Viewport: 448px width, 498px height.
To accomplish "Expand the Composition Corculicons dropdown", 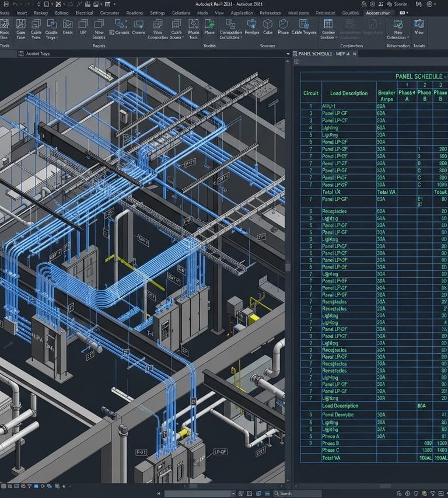I will tap(230, 29).
